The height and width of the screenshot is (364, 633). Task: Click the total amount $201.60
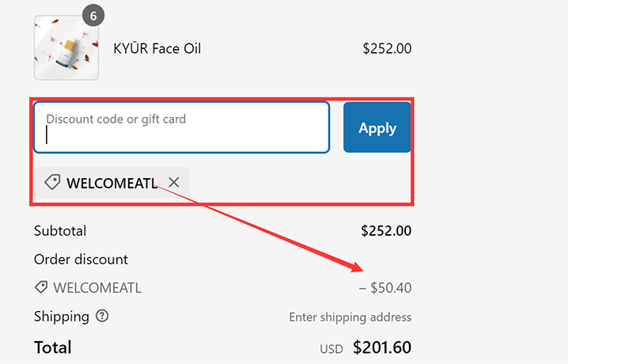point(382,347)
